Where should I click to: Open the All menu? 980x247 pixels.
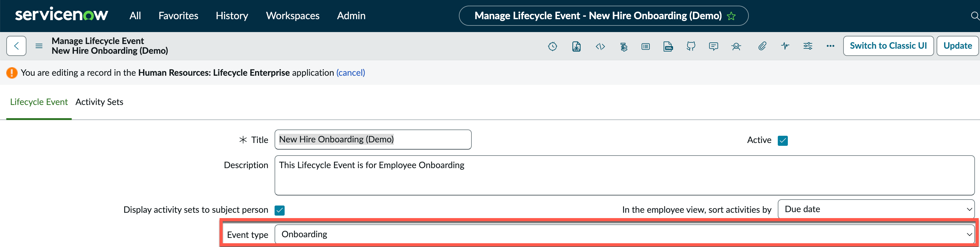point(135,16)
